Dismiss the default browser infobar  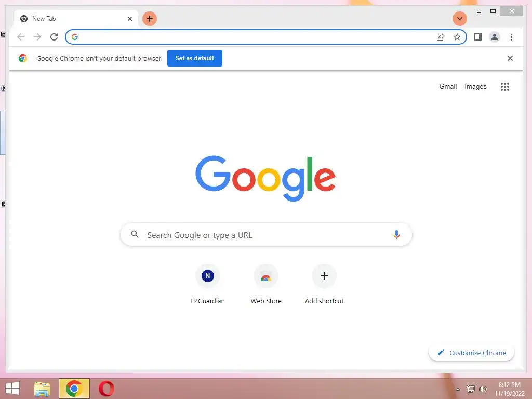[510, 58]
